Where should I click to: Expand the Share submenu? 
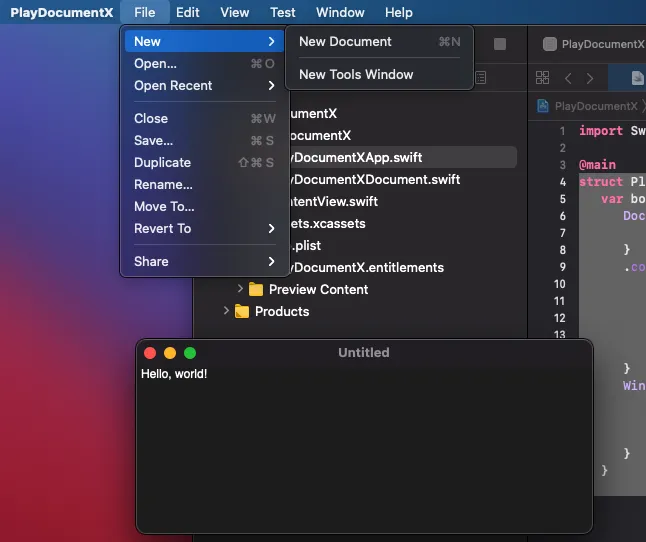pos(204,262)
